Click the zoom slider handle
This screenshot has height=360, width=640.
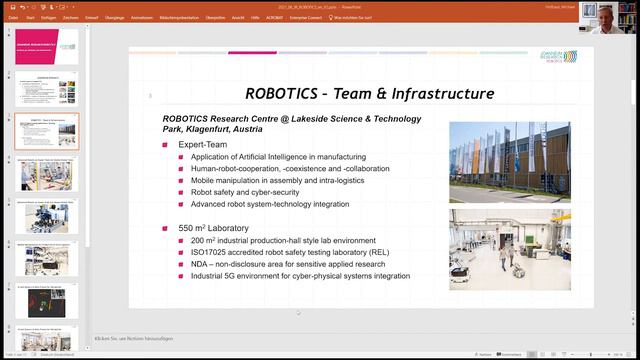tap(591, 355)
